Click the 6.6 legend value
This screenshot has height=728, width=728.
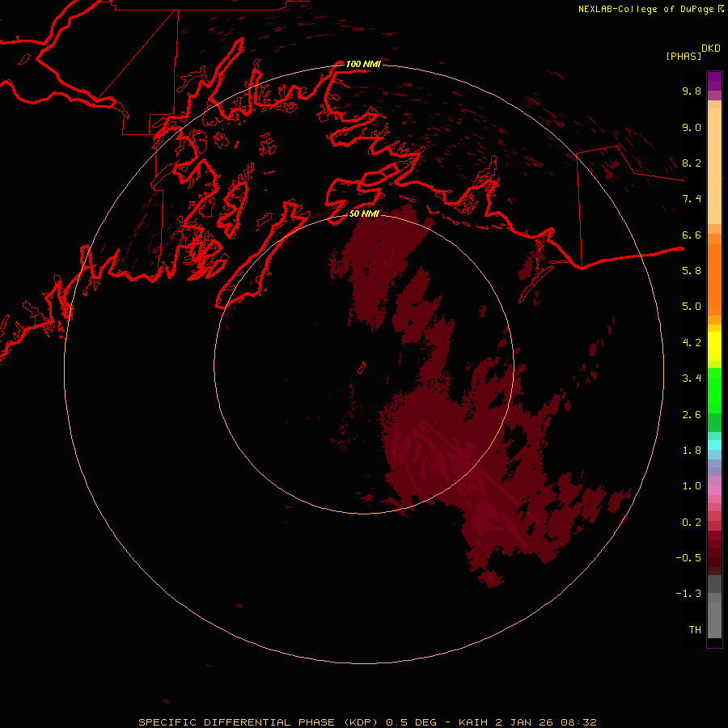click(x=692, y=235)
